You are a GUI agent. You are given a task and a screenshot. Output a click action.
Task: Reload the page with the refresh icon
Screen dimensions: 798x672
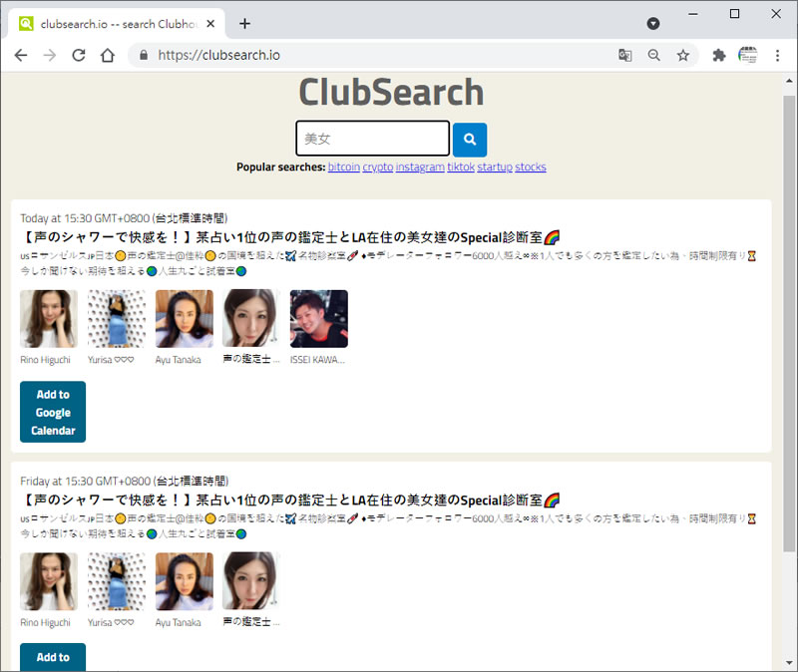79,56
